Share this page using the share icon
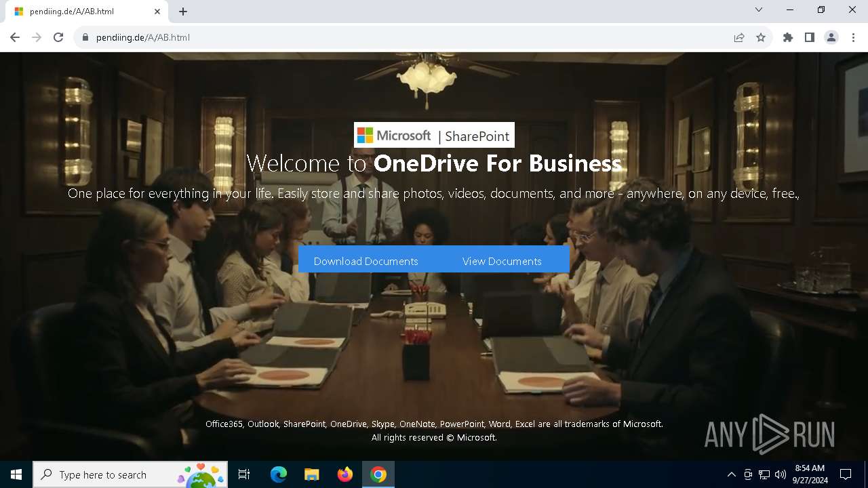Viewport: 868px width, 488px height. click(739, 37)
